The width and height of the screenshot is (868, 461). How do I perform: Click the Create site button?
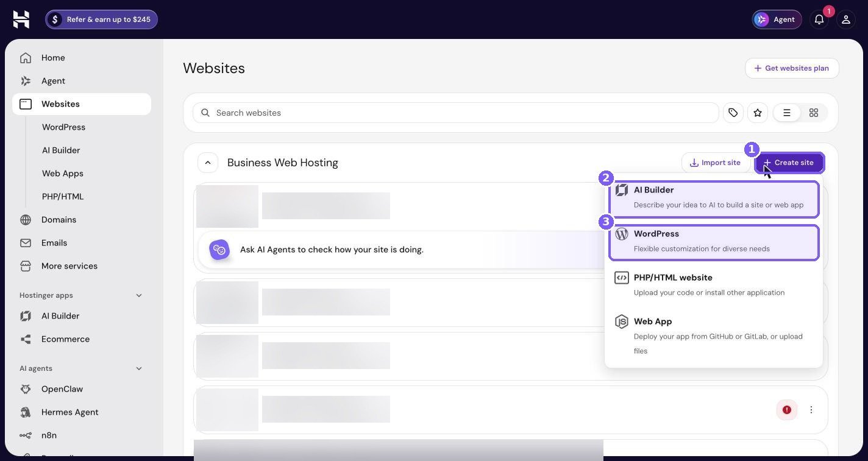click(x=789, y=163)
